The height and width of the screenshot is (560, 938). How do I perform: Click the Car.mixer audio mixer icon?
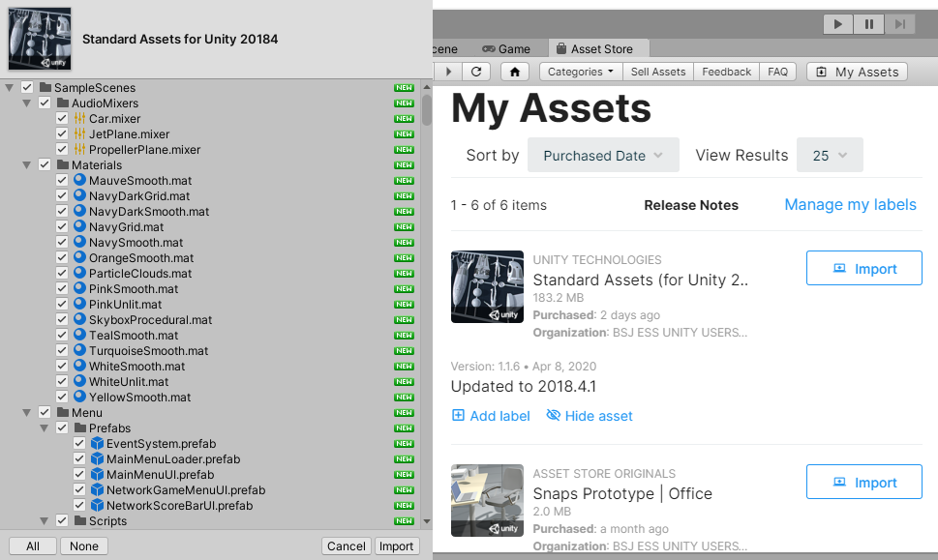[80, 119]
